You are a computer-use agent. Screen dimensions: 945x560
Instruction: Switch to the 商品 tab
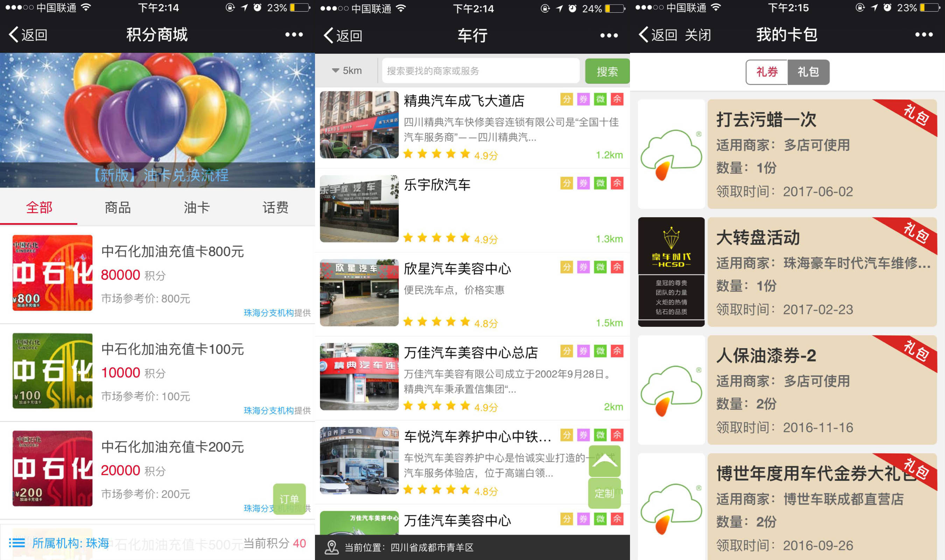click(x=118, y=208)
